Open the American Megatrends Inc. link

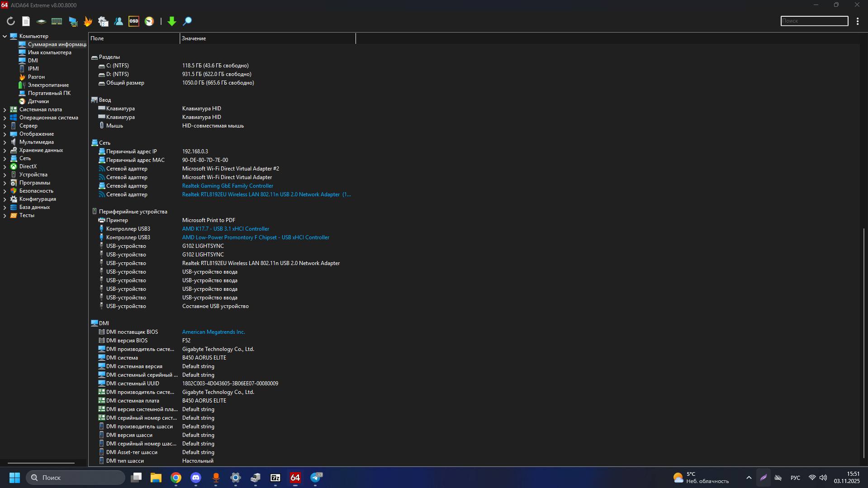[213, 332]
